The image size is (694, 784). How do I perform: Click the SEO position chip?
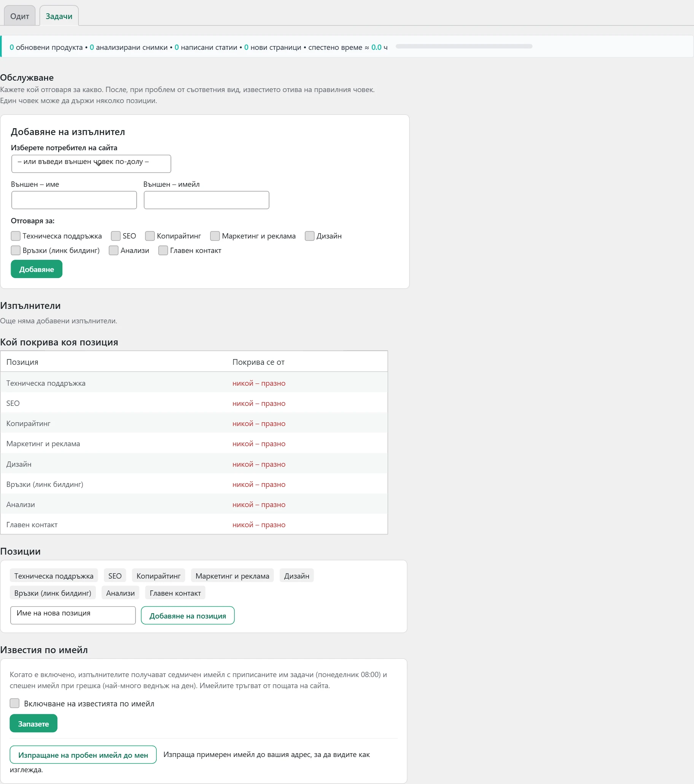pyautogui.click(x=115, y=576)
